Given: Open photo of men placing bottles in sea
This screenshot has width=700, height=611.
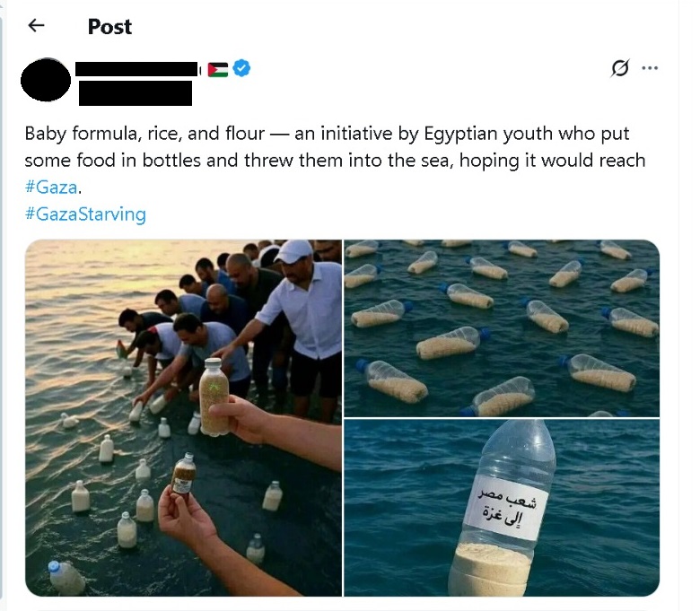Looking at the screenshot, I should [183, 418].
